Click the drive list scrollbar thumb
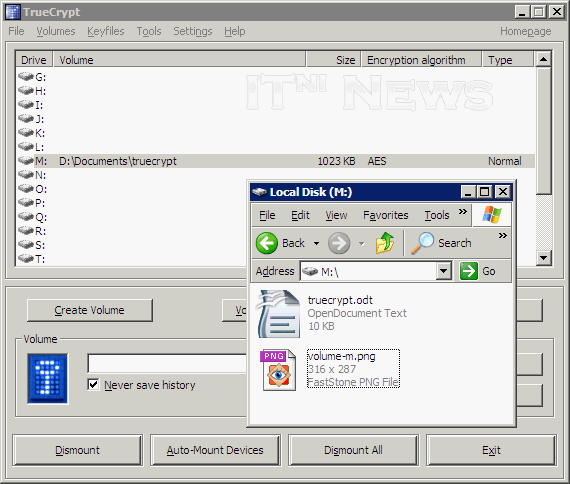 (x=543, y=130)
